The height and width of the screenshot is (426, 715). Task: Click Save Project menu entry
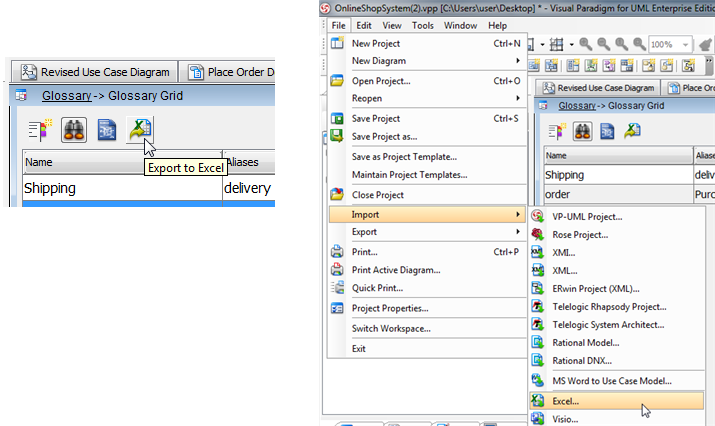(427, 118)
